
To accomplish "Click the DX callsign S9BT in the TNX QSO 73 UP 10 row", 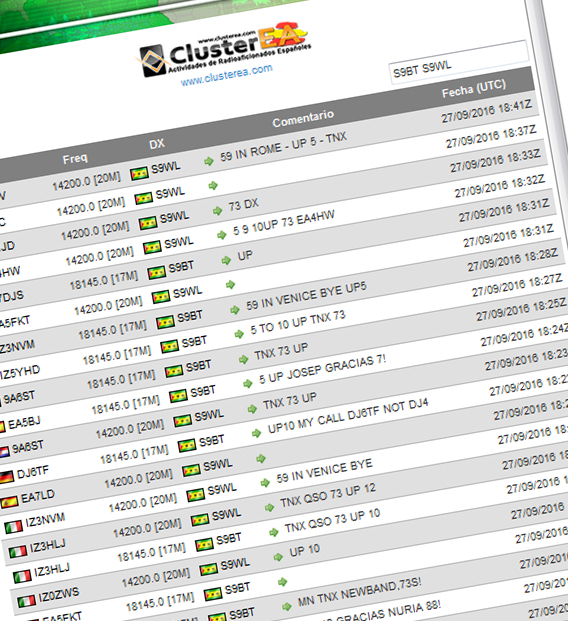I will [229, 539].
